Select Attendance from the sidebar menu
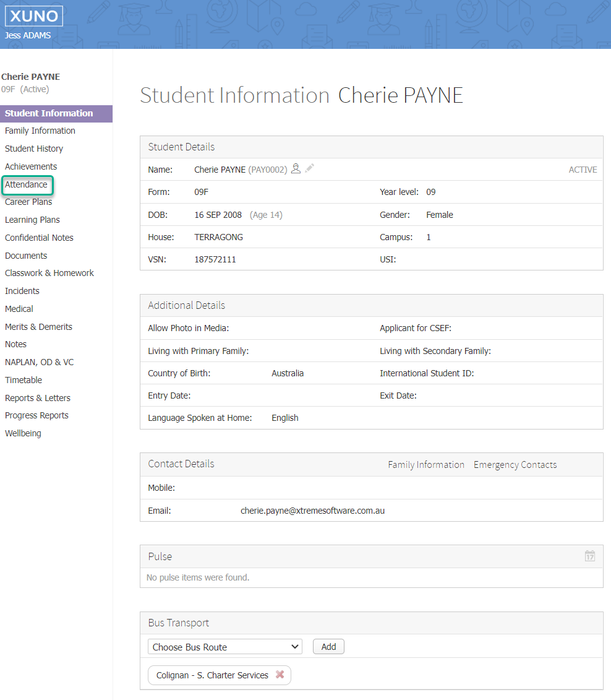This screenshot has height=700, width=611. (x=27, y=184)
